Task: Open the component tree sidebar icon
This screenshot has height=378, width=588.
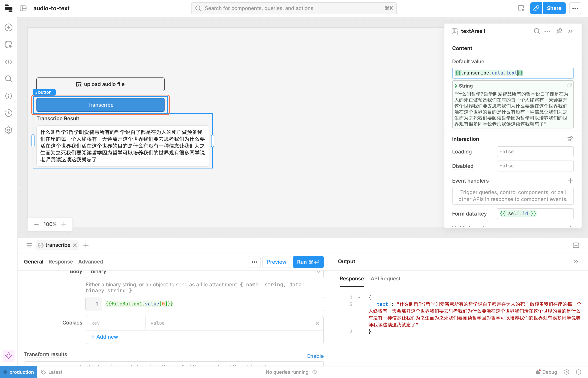Action: click(x=9, y=45)
